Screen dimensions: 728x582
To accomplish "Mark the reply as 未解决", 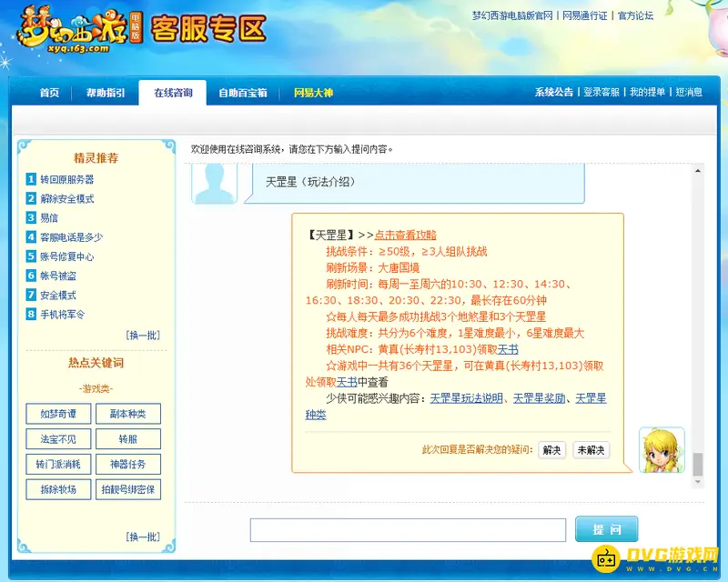I will pyautogui.click(x=591, y=450).
